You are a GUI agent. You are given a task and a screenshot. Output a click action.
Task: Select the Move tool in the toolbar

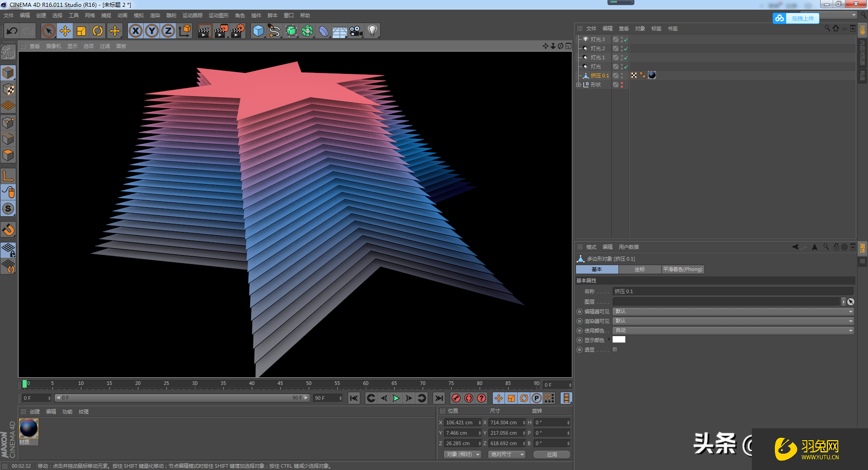pyautogui.click(x=65, y=31)
